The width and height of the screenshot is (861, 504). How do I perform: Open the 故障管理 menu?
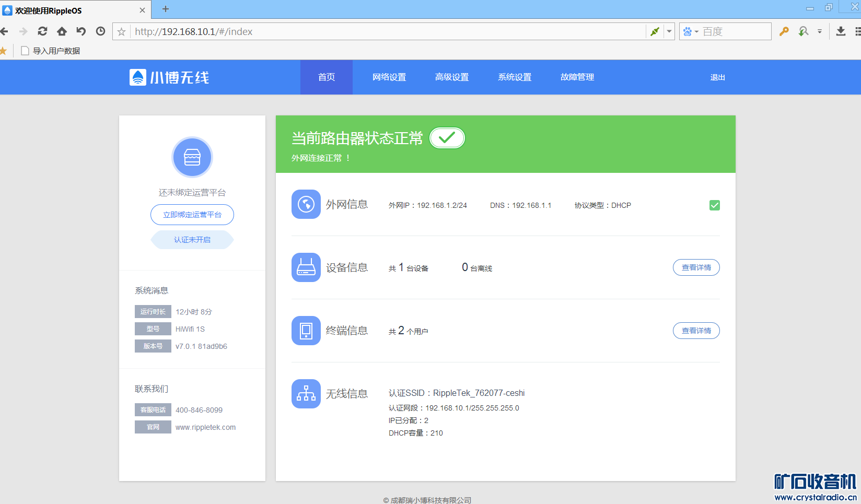coord(577,77)
